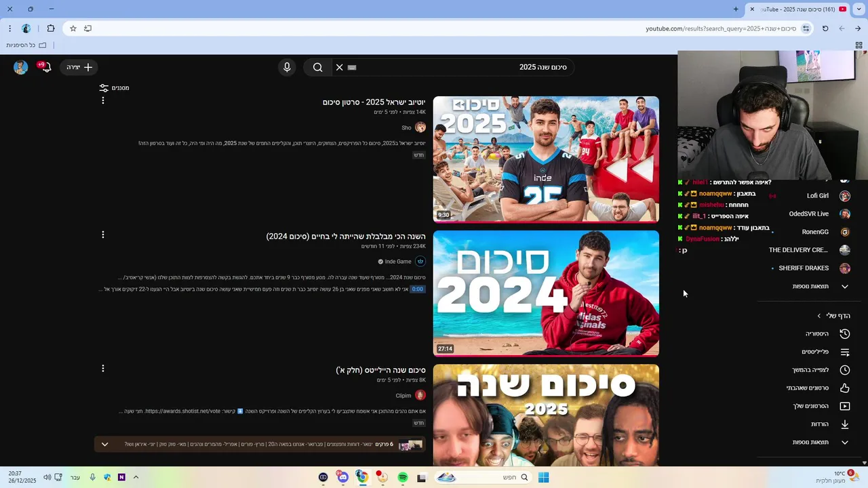Open a new browser tab
The height and width of the screenshot is (488, 868).
tap(736, 9)
